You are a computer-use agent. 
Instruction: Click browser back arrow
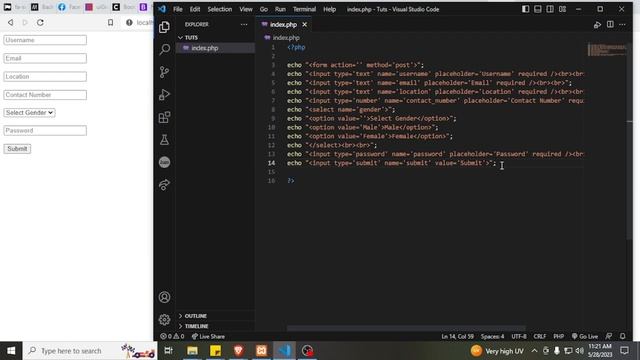point(11,22)
